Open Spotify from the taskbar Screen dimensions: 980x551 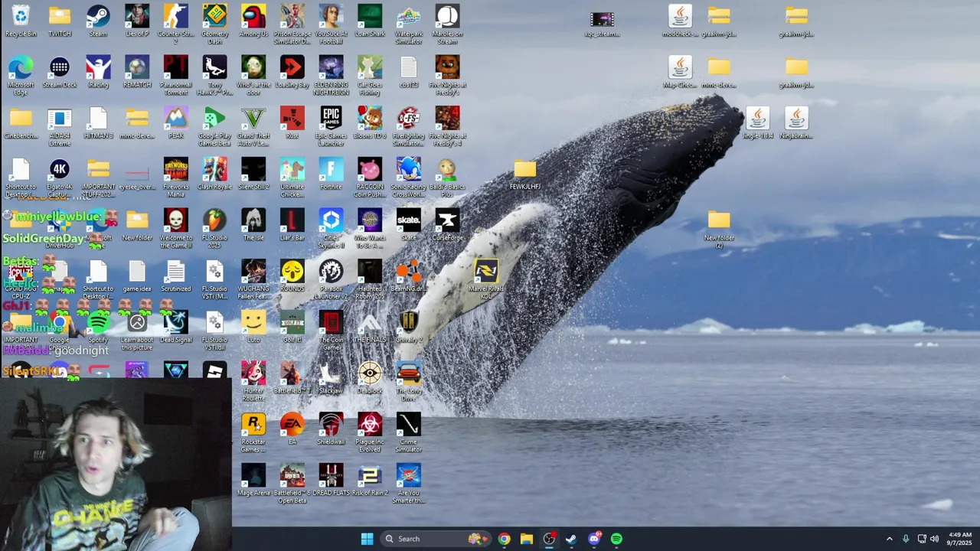[x=616, y=539]
